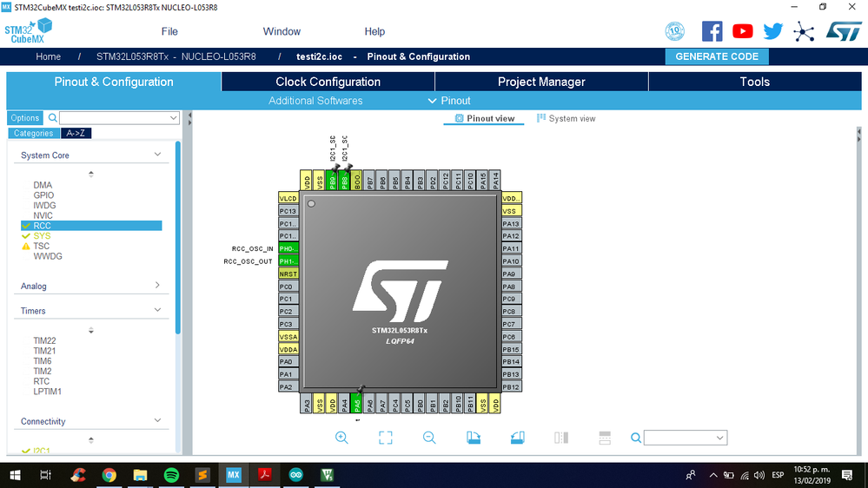
Task: Go to Home breadcrumb
Action: [48, 56]
